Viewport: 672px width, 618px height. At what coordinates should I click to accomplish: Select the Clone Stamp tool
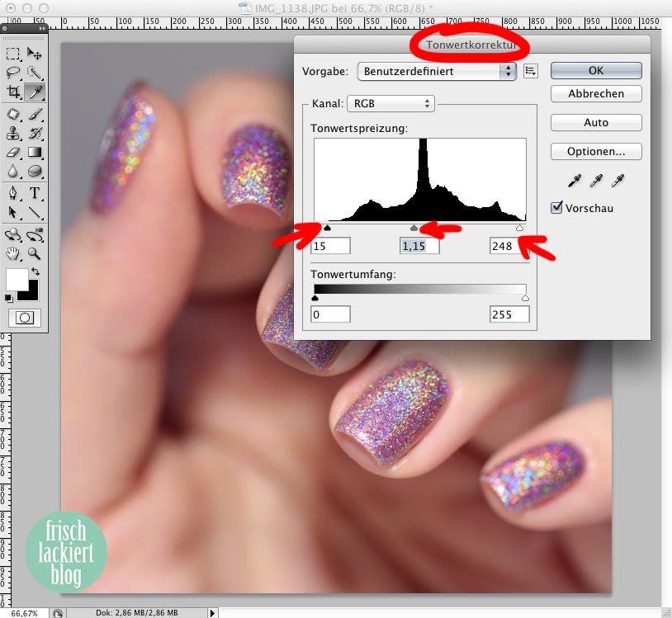click(13, 133)
